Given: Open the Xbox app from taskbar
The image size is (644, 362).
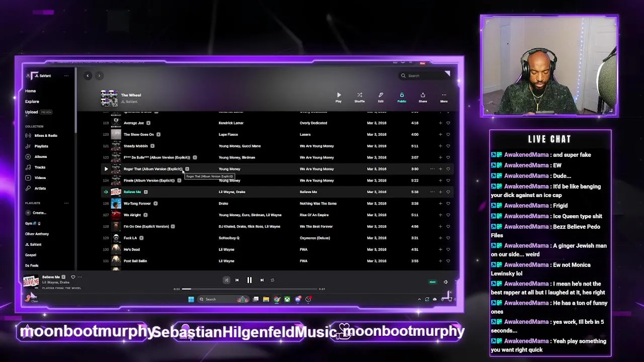Looking at the screenshot, I should coord(287,299).
